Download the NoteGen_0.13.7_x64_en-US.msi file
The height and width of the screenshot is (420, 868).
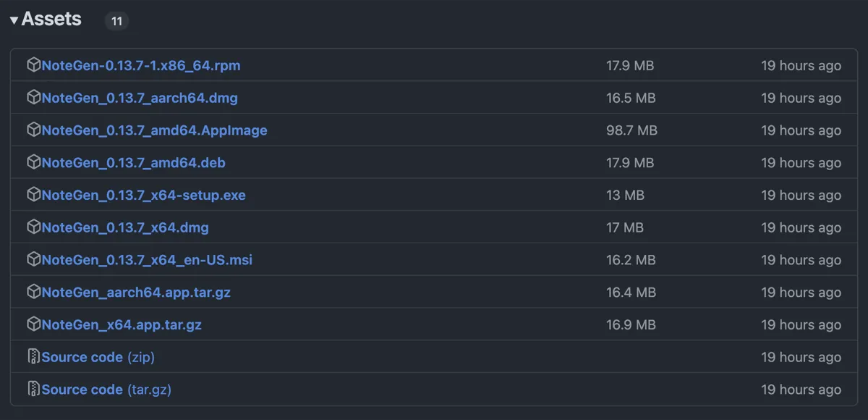coord(148,260)
